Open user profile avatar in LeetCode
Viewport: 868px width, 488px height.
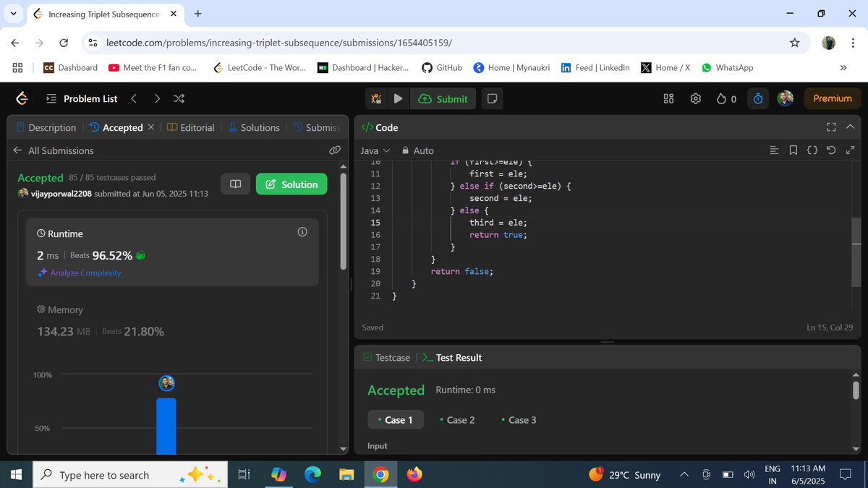(786, 98)
